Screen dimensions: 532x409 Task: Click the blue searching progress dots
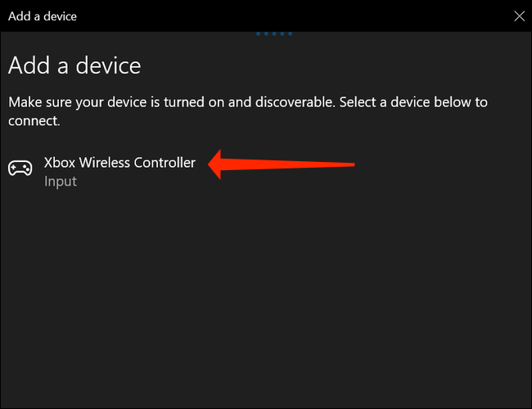tap(274, 34)
